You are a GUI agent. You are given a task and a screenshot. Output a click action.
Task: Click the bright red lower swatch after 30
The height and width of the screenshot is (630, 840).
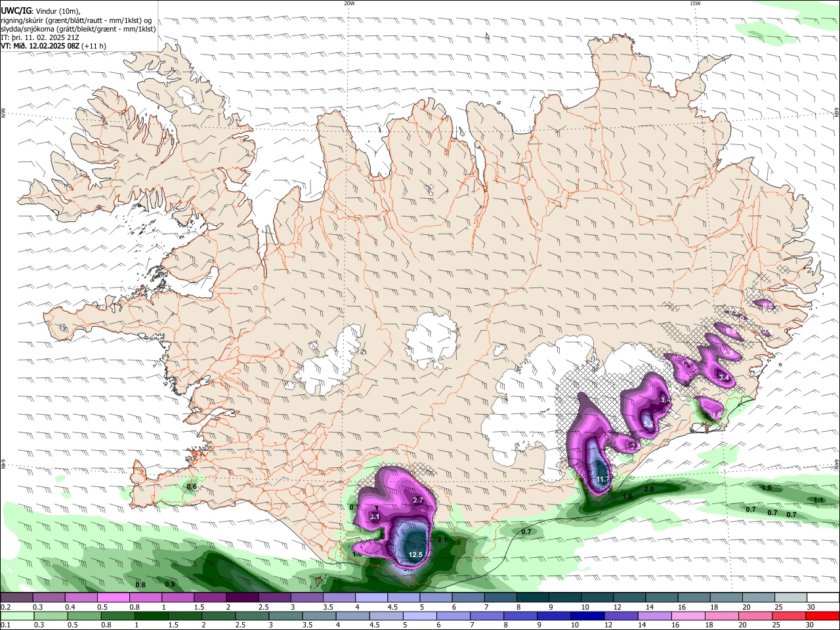tap(822, 616)
